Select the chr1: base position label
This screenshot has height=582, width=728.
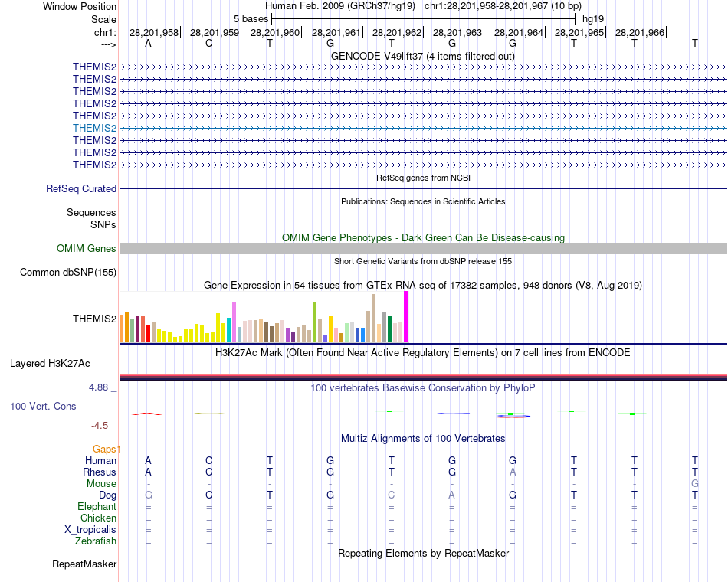[x=105, y=32]
